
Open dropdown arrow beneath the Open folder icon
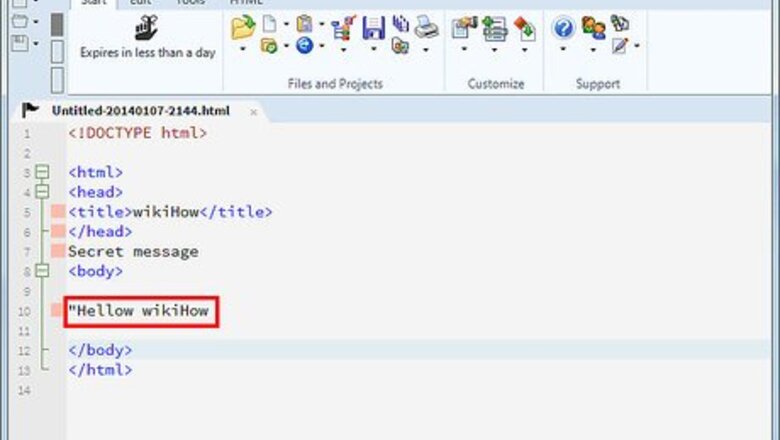(x=243, y=47)
